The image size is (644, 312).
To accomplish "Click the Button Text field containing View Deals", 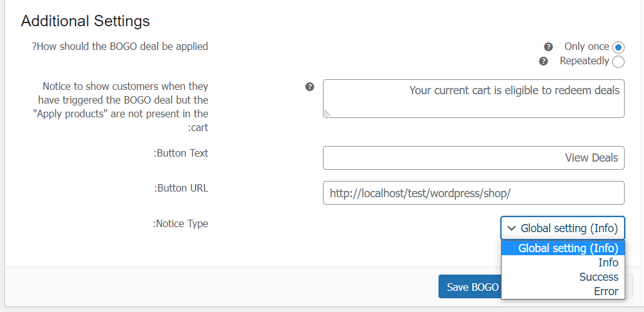I will click(473, 158).
